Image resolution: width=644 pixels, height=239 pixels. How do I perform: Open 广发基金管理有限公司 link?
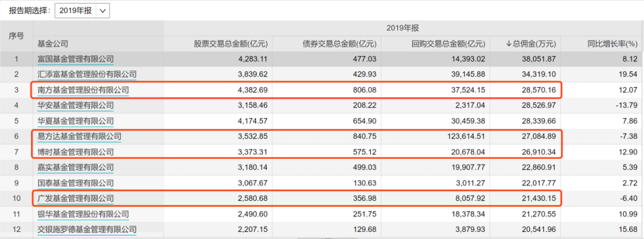[x=76, y=199]
